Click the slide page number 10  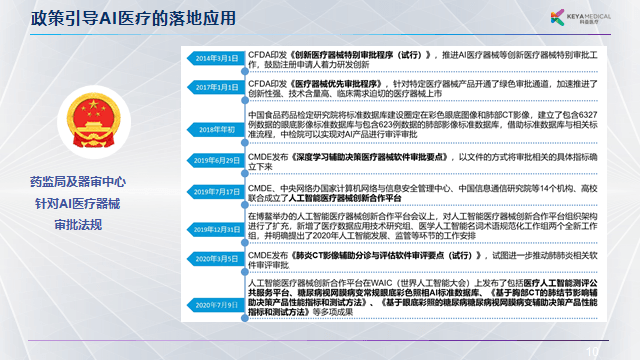(592, 351)
